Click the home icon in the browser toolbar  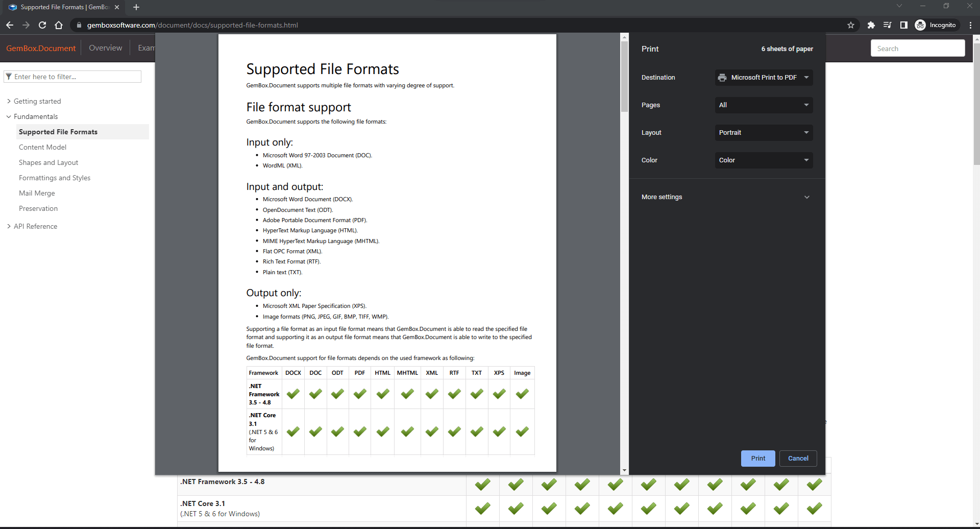[59, 25]
